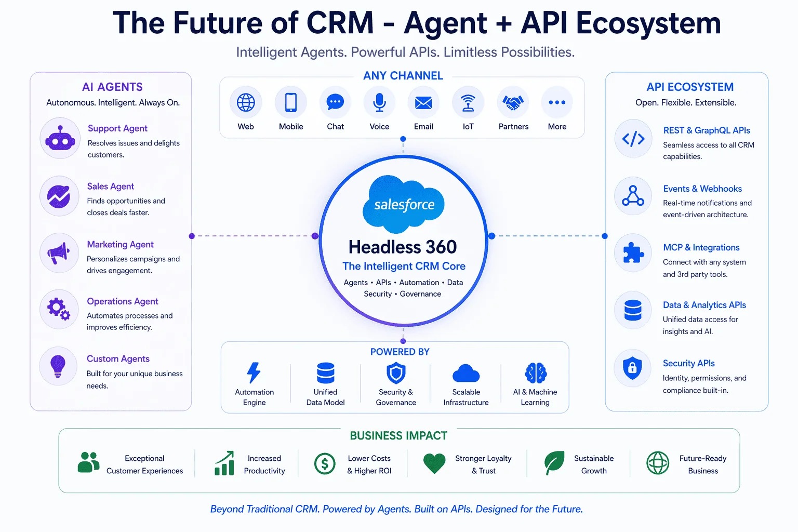Image resolution: width=798 pixels, height=532 pixels.
Task: Click "Resolves issues and delights customers." description
Action: coord(134,149)
